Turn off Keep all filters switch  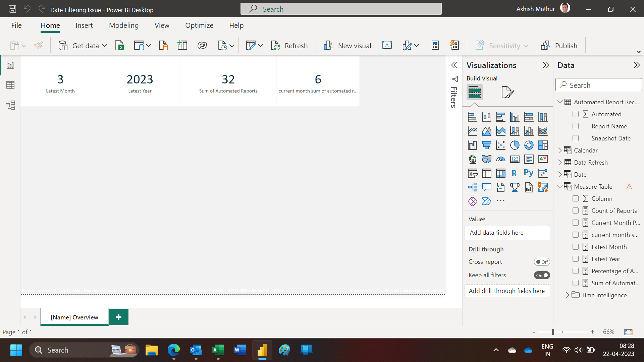tap(542, 275)
